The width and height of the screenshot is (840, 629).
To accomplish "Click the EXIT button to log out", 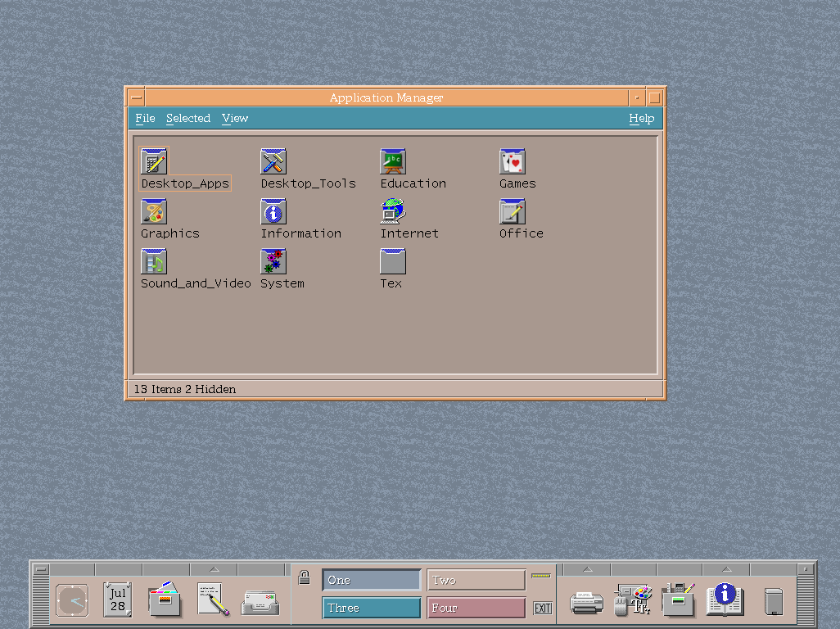I will pos(542,607).
